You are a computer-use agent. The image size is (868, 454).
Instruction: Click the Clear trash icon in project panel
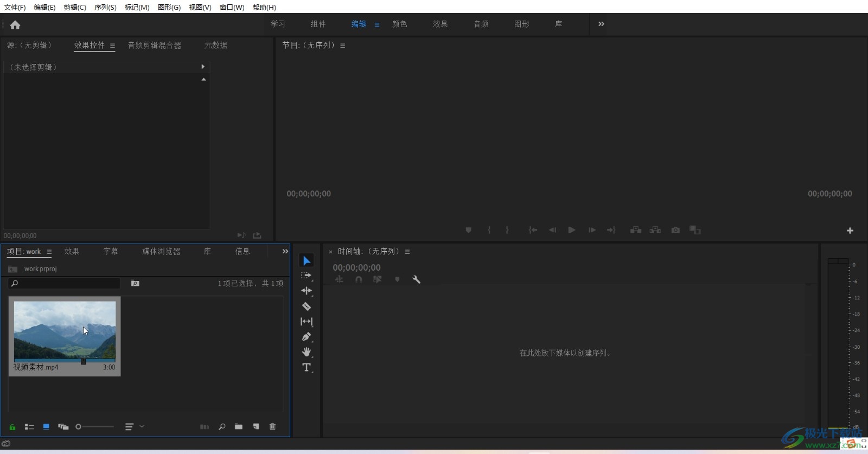pos(272,427)
